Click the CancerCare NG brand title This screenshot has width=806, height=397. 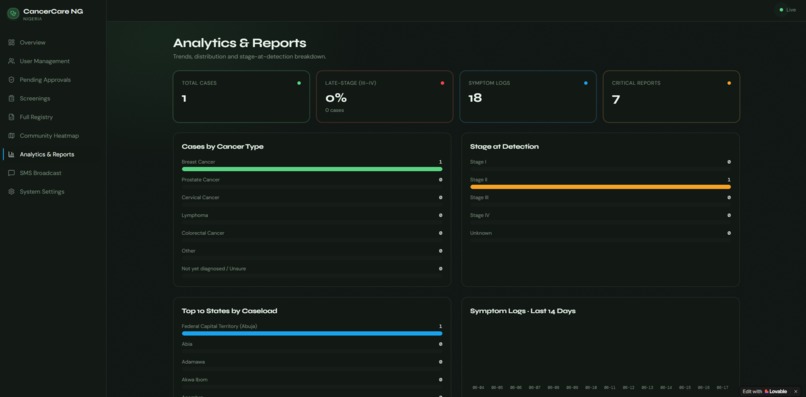click(x=53, y=11)
